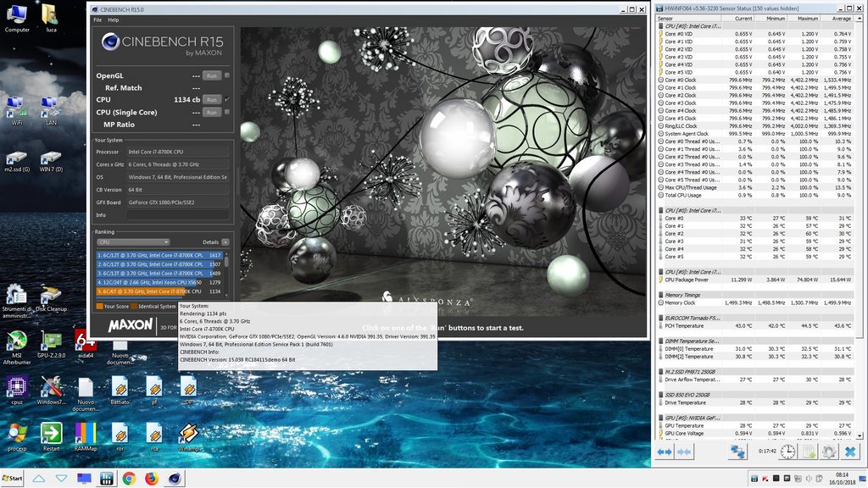Viewport: 868px width, 488px height.
Task: Open the CPU ranking type dropdown
Action: click(133, 241)
